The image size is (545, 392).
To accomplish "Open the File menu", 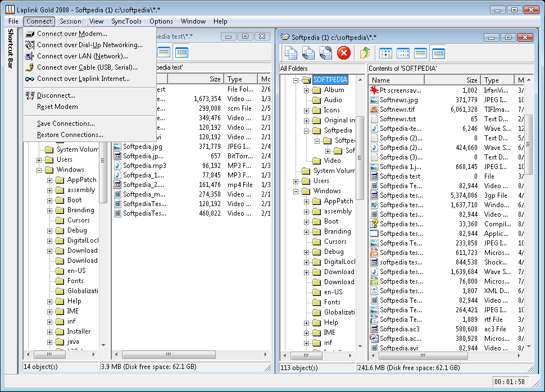I will 13,21.
